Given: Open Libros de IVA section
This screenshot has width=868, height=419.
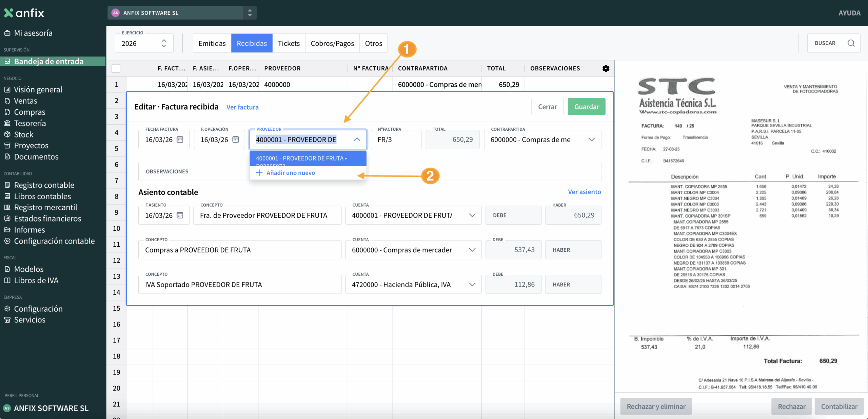Looking at the screenshot, I should [36, 280].
